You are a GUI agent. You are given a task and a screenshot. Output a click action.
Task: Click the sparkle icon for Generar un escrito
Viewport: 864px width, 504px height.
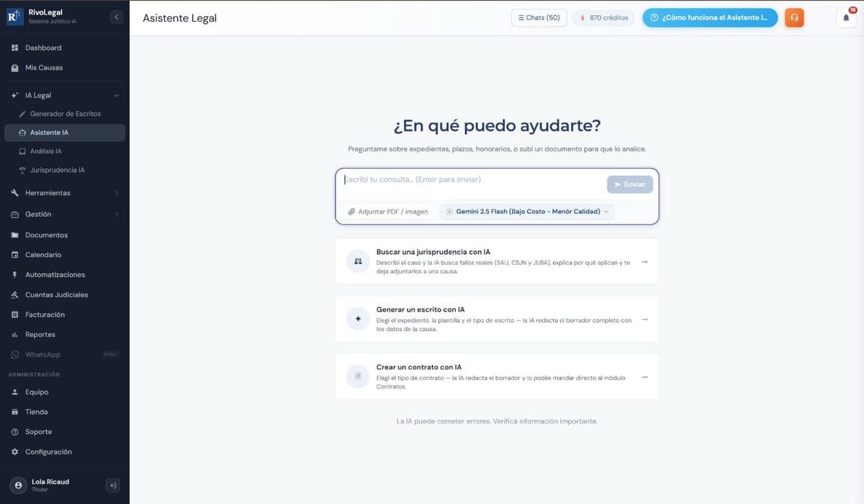[x=358, y=319]
